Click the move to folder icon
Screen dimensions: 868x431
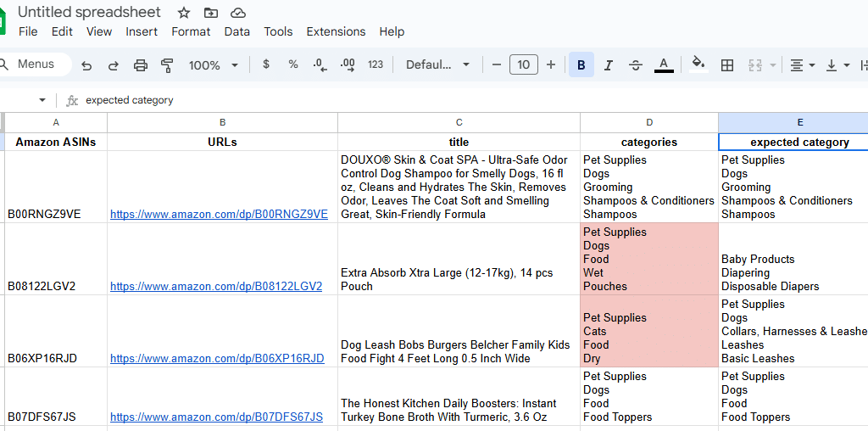[x=211, y=13]
